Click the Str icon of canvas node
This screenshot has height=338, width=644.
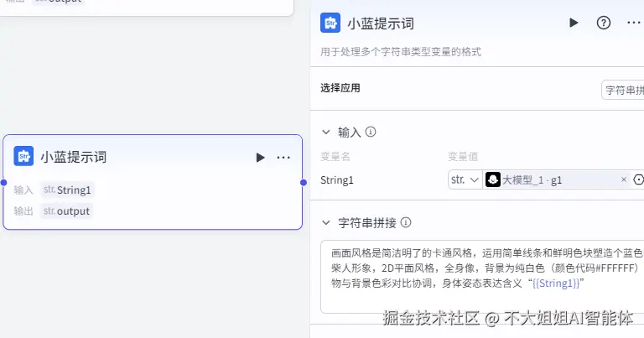pyautogui.click(x=23, y=156)
